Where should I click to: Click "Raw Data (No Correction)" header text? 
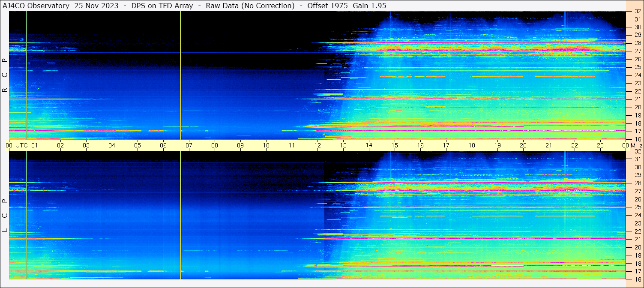pyautogui.click(x=250, y=6)
